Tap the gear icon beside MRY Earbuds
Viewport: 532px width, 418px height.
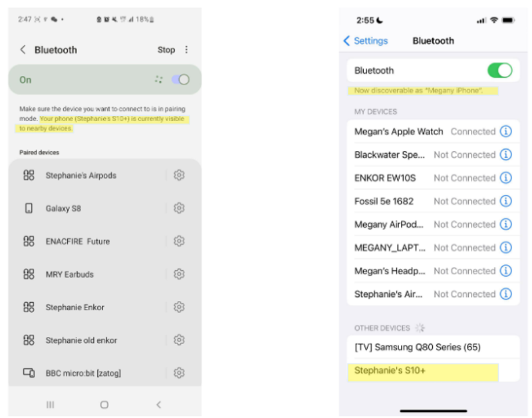click(179, 274)
